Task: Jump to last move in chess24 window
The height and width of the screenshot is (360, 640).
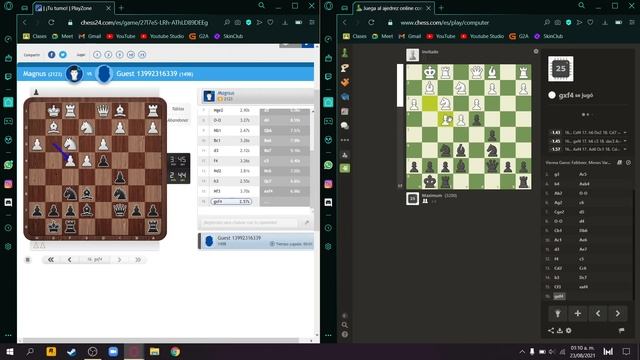Action: pos(138,260)
